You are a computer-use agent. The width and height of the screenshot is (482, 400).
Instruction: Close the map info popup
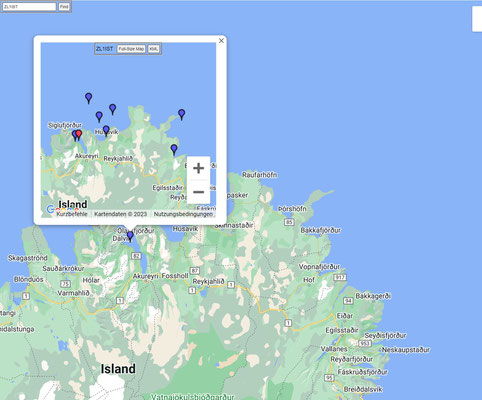point(221,41)
